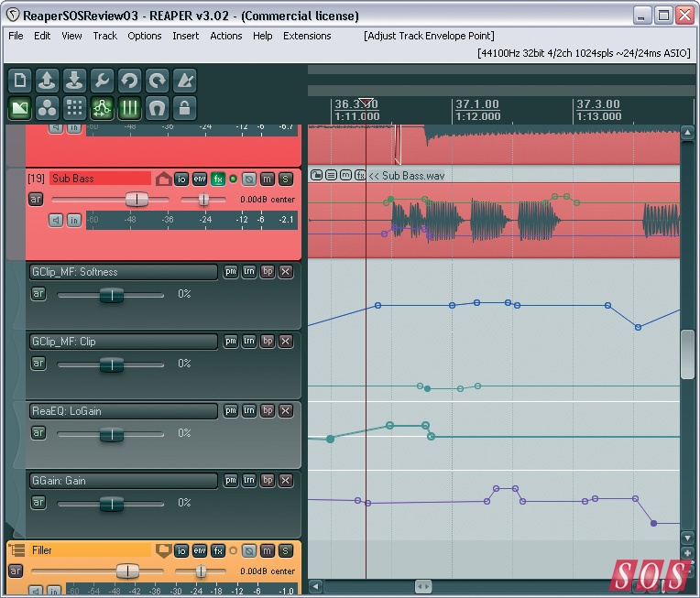The image size is (700, 598).
Task: Click lrn on GClip_MF: Clip envelope
Action: (x=249, y=341)
